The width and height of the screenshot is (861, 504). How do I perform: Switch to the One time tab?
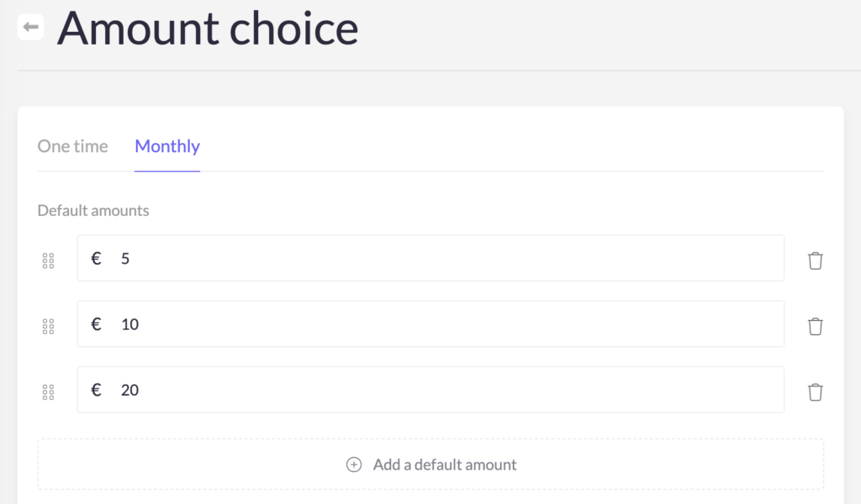[72, 146]
